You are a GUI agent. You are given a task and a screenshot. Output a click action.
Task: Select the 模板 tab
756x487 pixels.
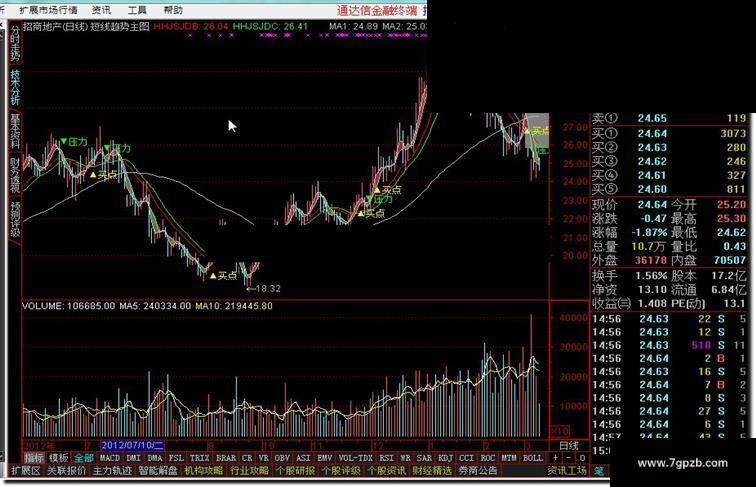(59, 458)
